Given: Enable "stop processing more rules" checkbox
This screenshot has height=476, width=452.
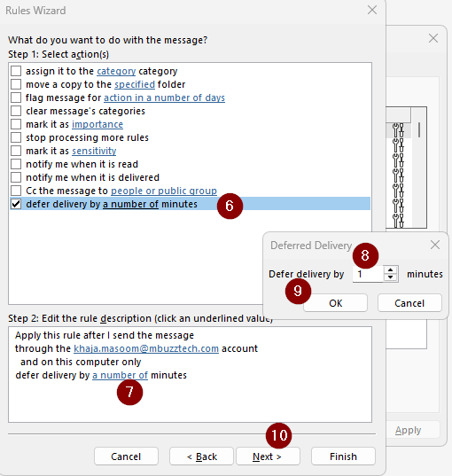Looking at the screenshot, I should [16, 137].
